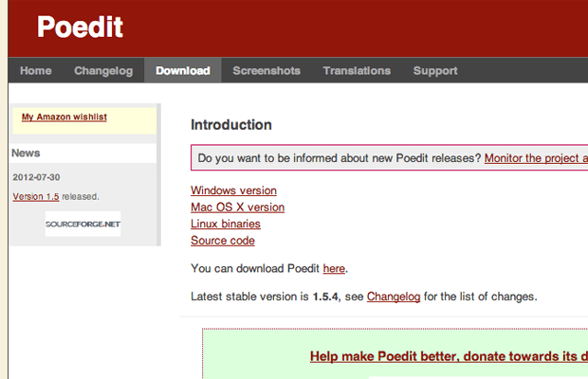The height and width of the screenshot is (379, 588).
Task: Click the Poedit logo title
Action: tap(80, 27)
